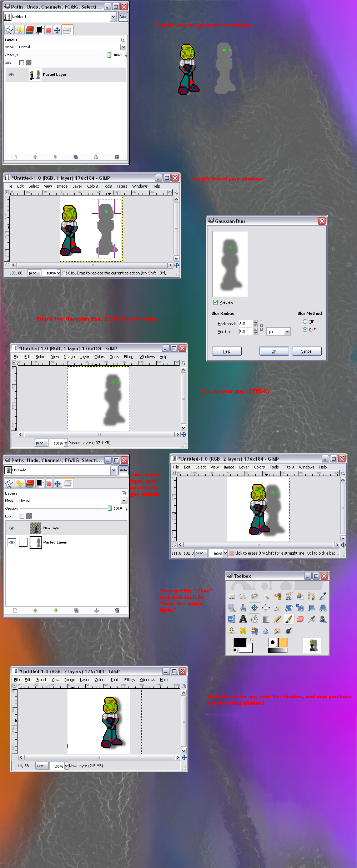This screenshot has width=357, height=868.
Task: Select the Alignment tool
Action: click(266, 607)
